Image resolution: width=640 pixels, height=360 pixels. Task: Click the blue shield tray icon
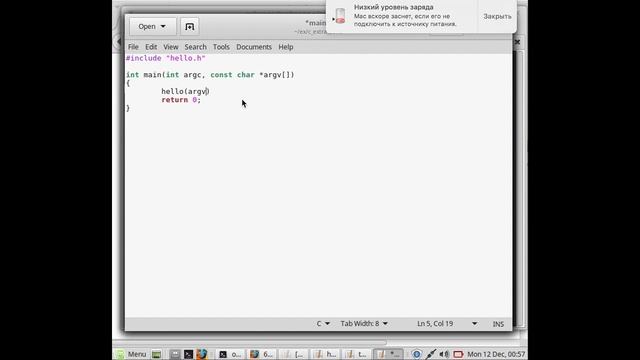416,354
